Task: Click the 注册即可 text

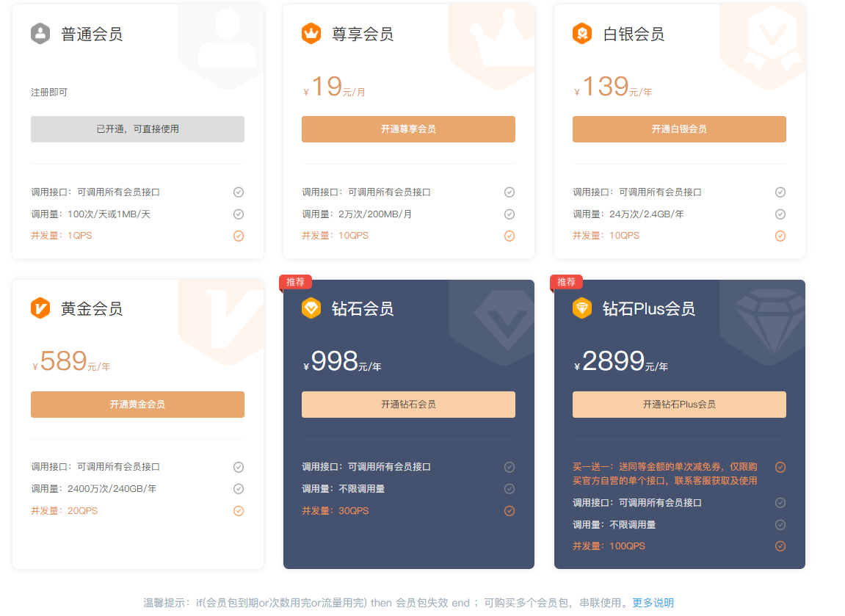Action: pyautogui.click(x=49, y=93)
